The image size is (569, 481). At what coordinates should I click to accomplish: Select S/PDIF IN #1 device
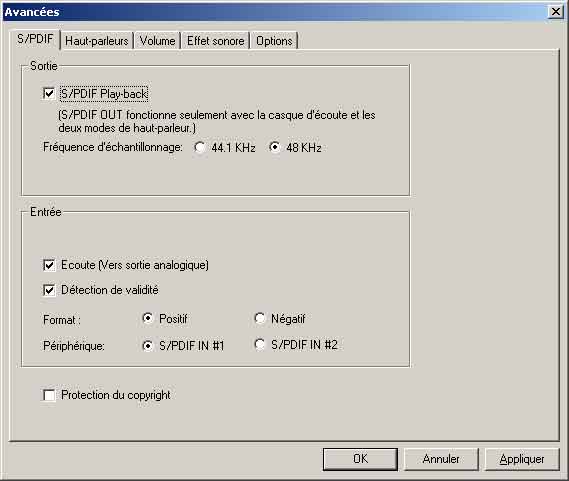coord(148,346)
